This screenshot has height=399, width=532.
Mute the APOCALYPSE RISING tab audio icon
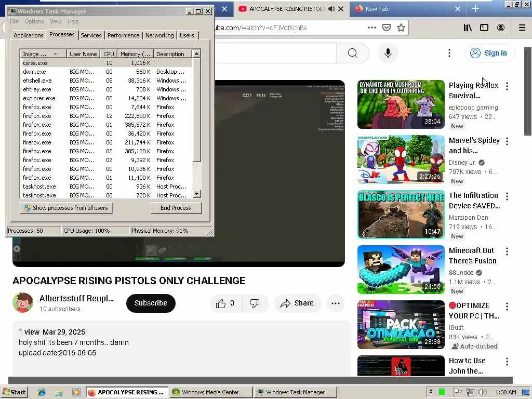(331, 9)
